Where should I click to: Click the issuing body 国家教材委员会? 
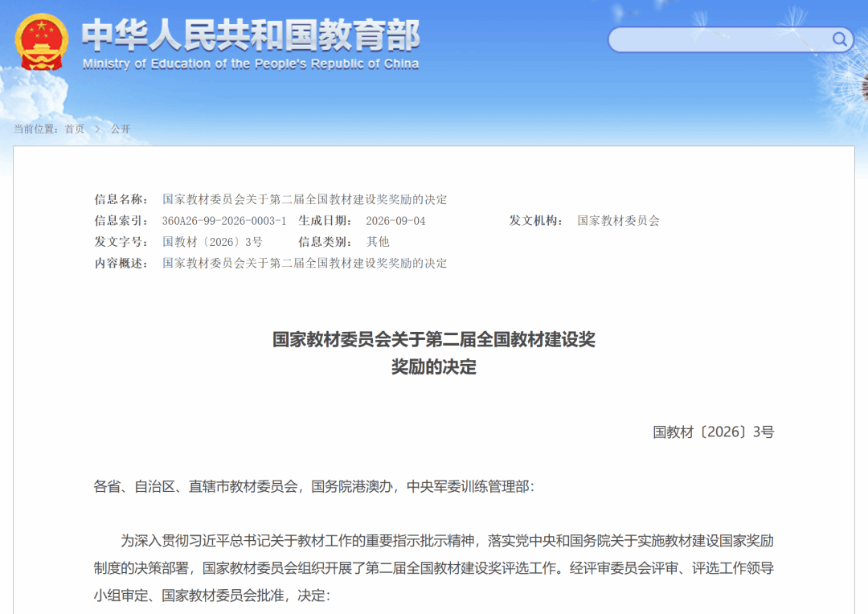(618, 221)
